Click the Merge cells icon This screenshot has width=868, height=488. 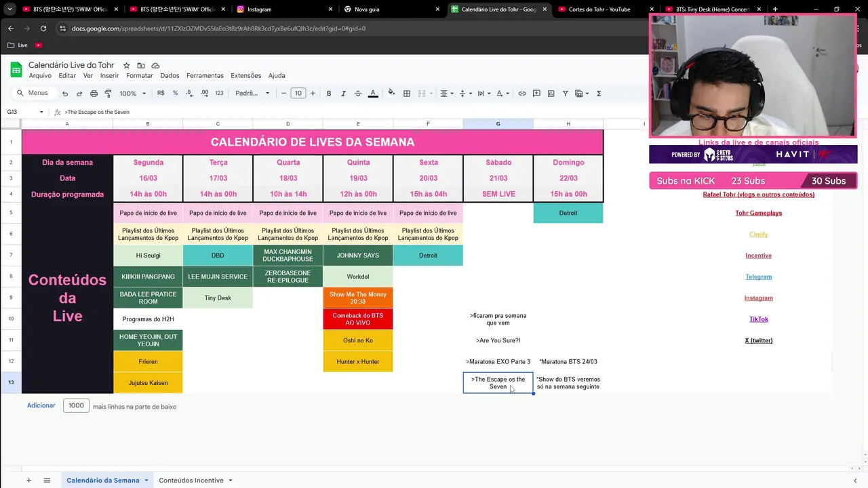pos(422,94)
